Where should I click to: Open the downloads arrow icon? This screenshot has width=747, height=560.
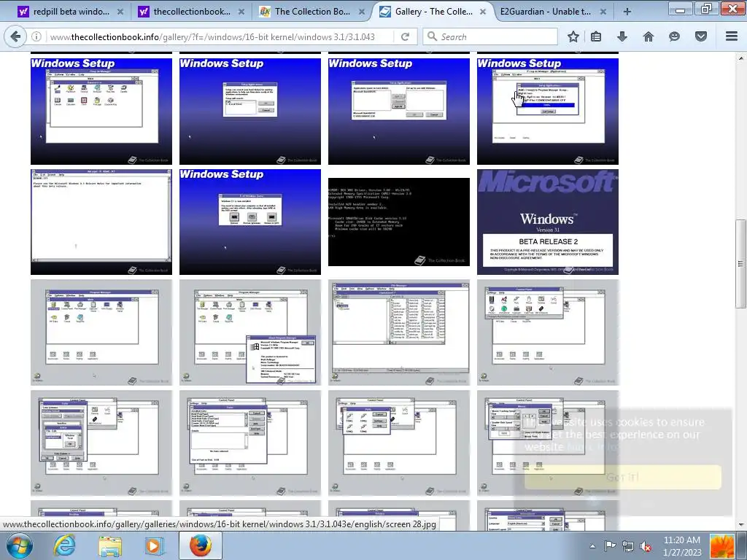click(x=622, y=36)
